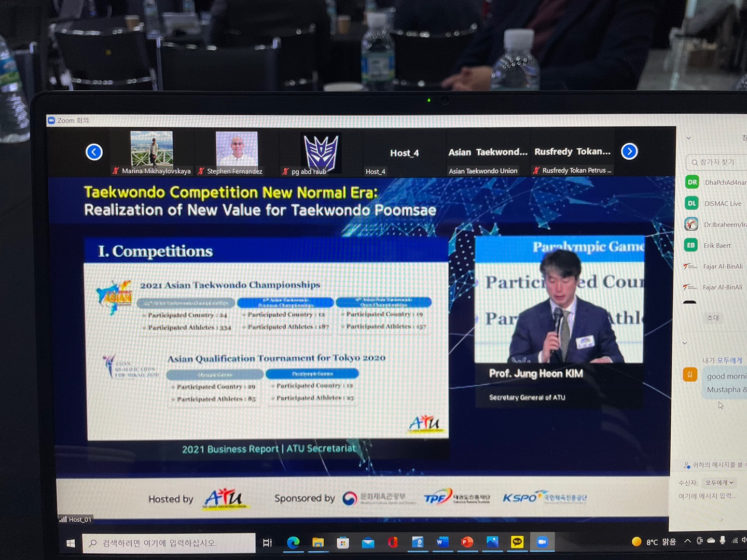Click Stephen Fernandez's muted microphone icon
Viewport: 747px width, 560px height.
[x=201, y=171]
